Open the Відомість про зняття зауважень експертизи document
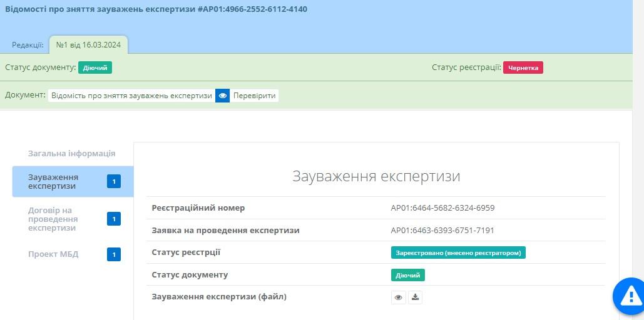Screen dimensions: 644x320 pyautogui.click(x=131, y=96)
